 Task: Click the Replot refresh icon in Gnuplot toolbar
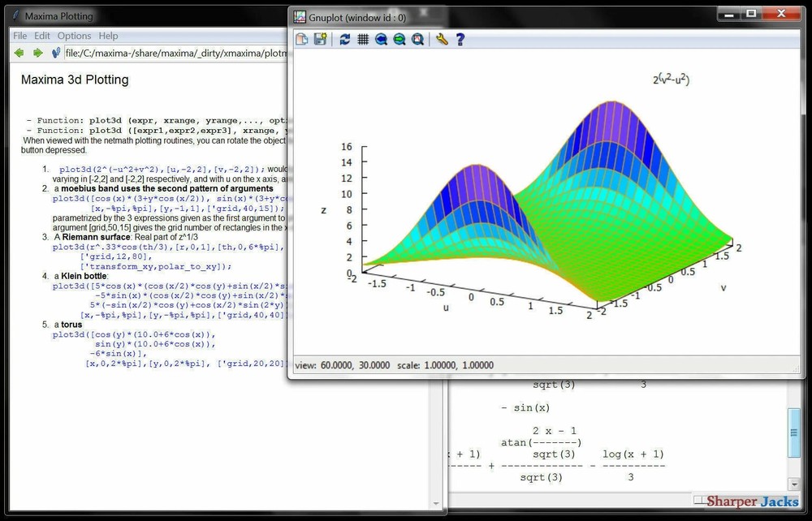pos(344,39)
